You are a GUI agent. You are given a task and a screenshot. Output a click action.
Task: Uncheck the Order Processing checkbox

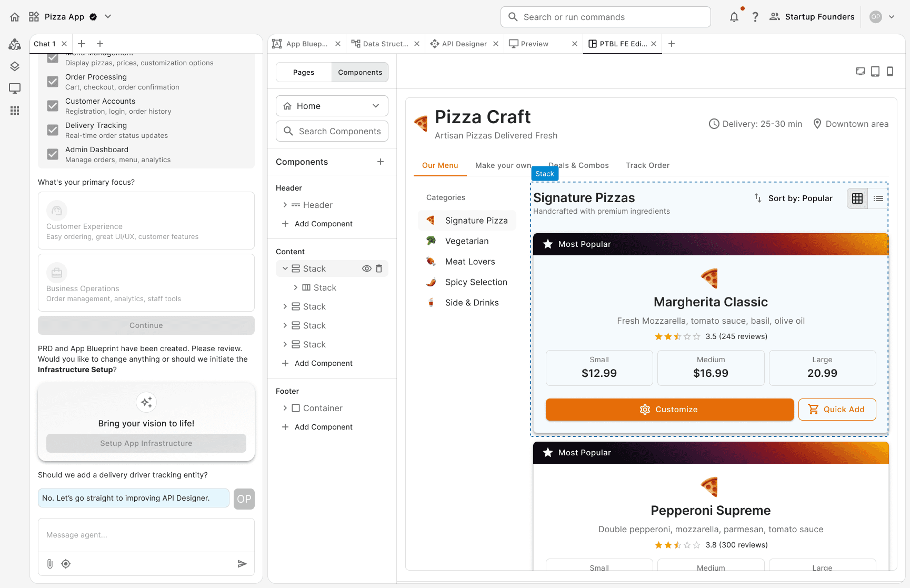[x=53, y=82]
